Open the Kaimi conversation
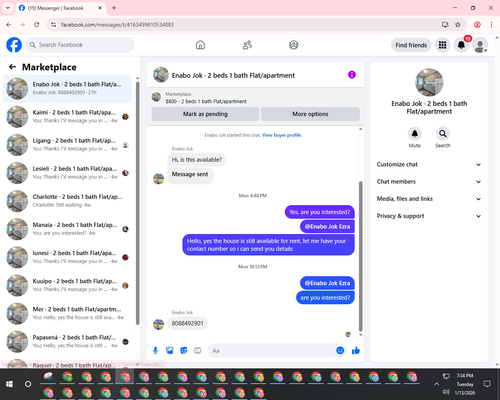The image size is (500, 400). click(67, 116)
